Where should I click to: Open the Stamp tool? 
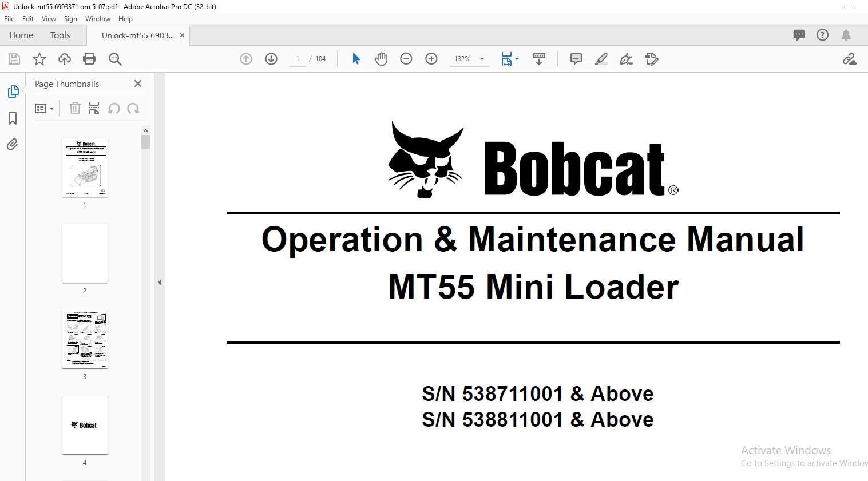pyautogui.click(x=652, y=59)
